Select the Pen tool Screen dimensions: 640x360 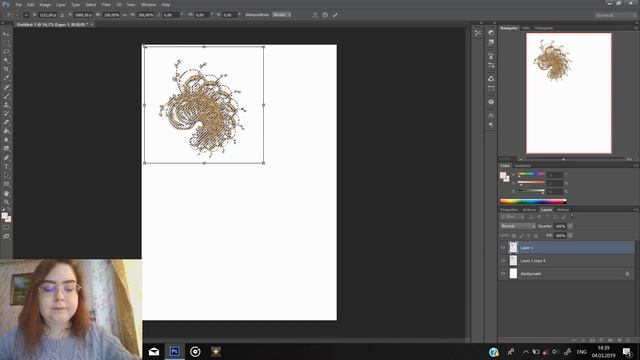pyautogui.click(x=6, y=158)
